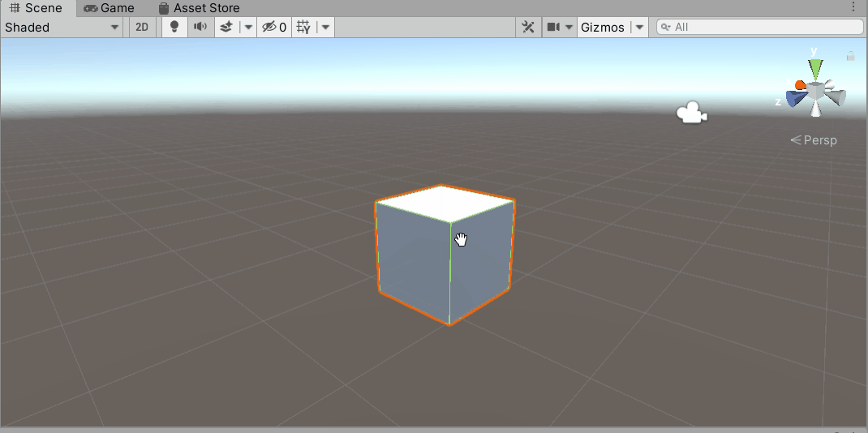Toggle scene lighting with the lightbulb icon
The height and width of the screenshot is (433, 868).
coord(174,27)
